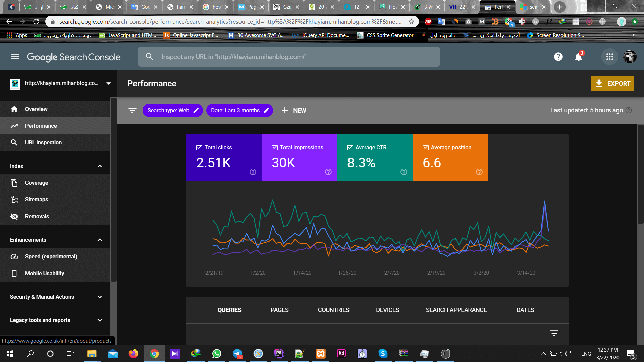Open WhatsApp from the taskbar
The height and width of the screenshot is (362, 644).
coord(217,354)
